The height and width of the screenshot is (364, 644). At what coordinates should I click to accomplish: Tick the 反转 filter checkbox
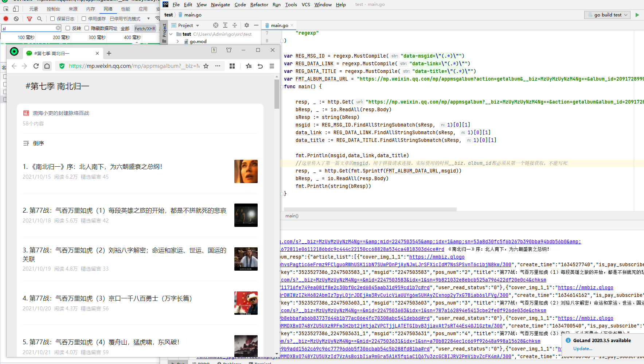coord(68,28)
